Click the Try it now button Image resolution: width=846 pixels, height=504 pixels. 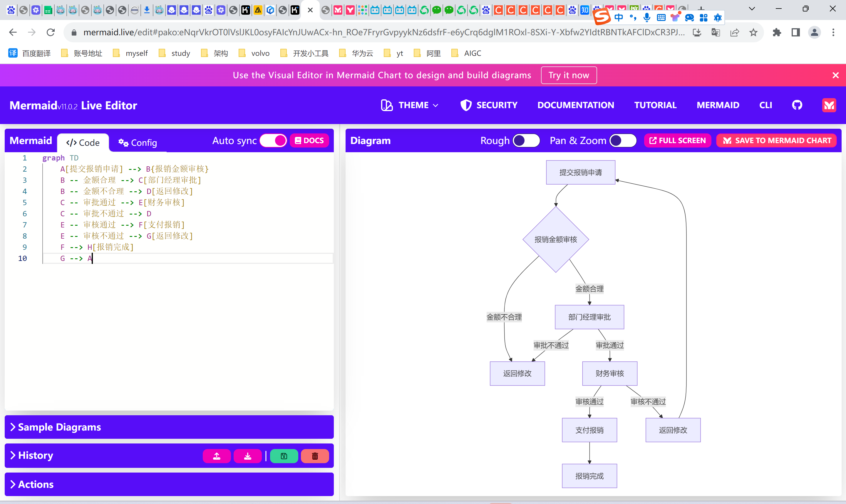pyautogui.click(x=569, y=75)
